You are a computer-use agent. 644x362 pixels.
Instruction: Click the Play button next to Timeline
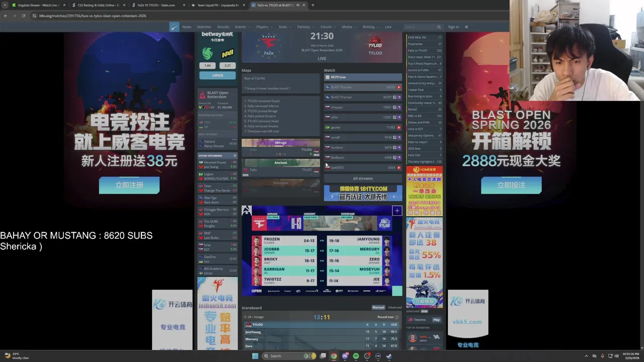[436, 320]
